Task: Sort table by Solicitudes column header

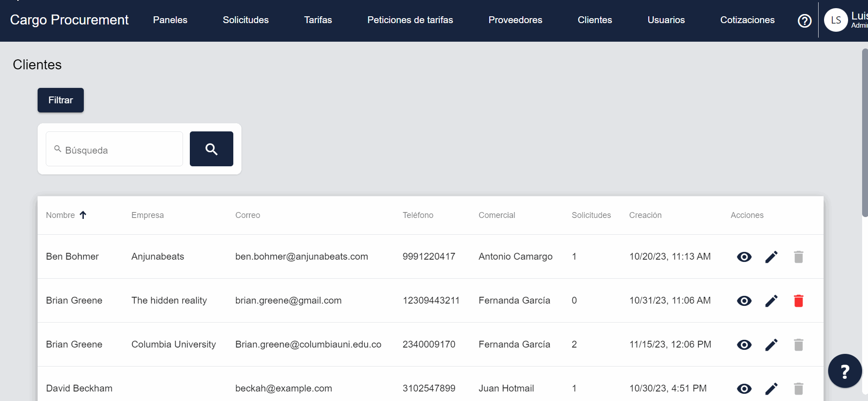Action: coord(591,215)
